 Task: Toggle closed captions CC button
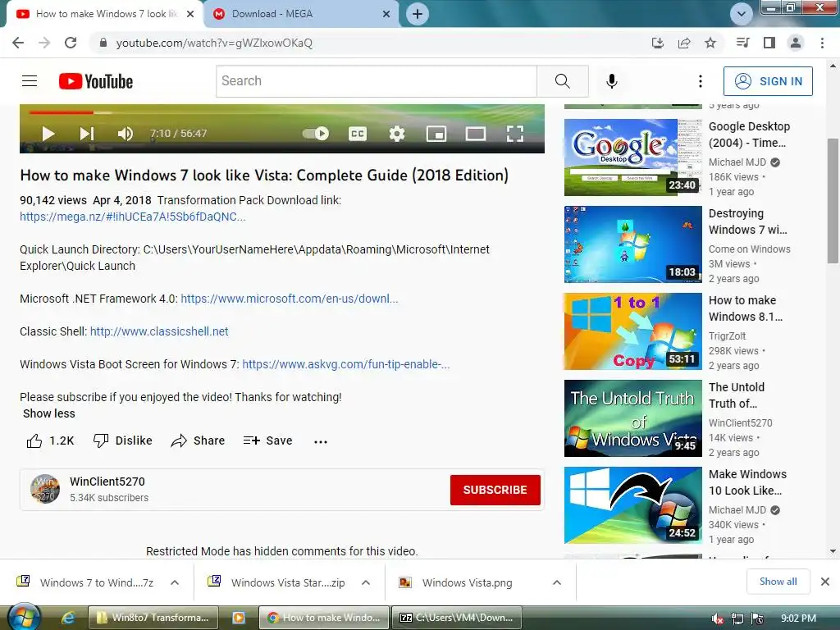[x=358, y=134]
